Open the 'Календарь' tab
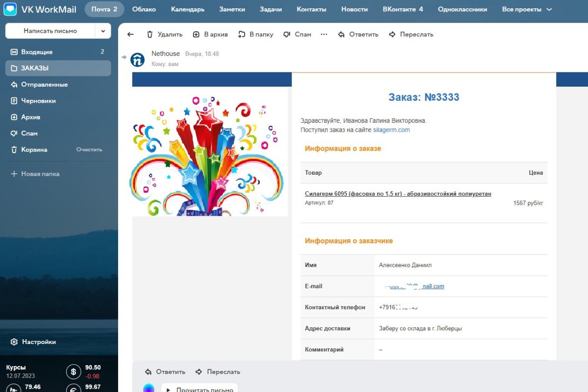 [x=188, y=9]
